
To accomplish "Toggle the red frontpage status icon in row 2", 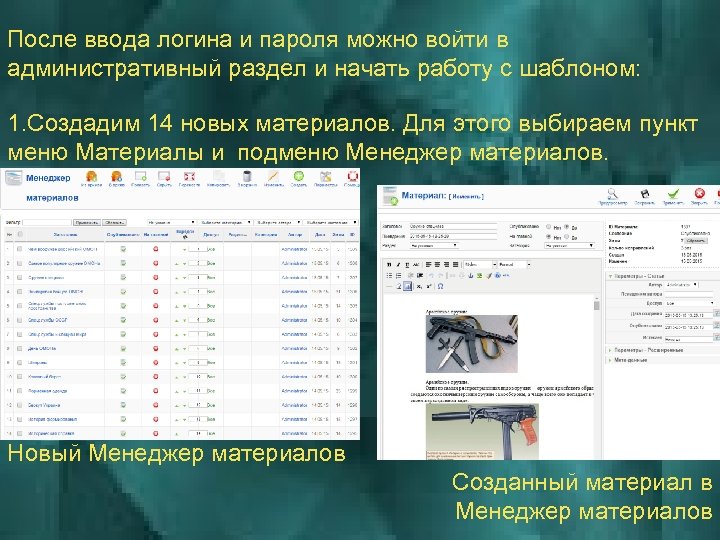I will click(156, 263).
